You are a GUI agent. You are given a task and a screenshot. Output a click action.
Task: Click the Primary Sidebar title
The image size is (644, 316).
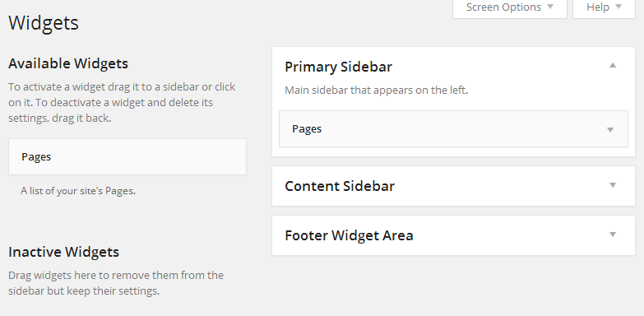pos(338,67)
